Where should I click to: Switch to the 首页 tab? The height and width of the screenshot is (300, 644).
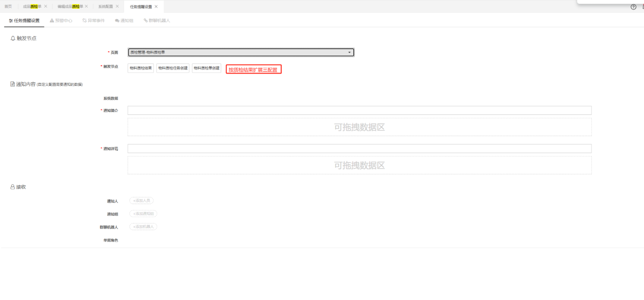(x=8, y=6)
